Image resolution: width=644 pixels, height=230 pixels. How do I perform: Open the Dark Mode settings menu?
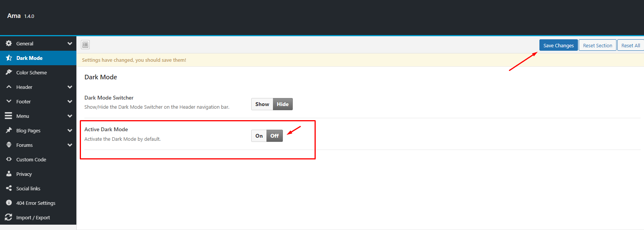[38, 58]
